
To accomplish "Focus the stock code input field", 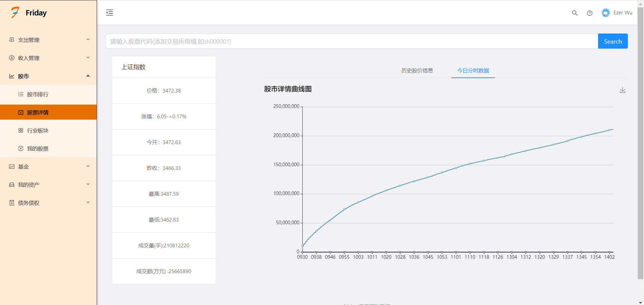I will tap(352, 41).
